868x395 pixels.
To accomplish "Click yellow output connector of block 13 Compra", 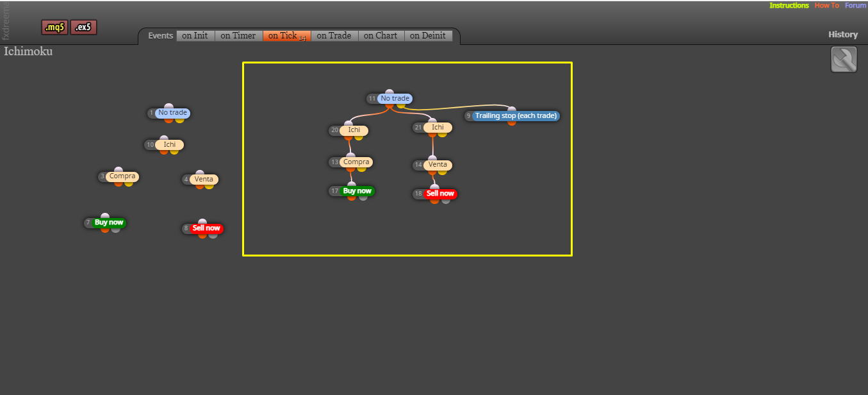I will [x=362, y=169].
